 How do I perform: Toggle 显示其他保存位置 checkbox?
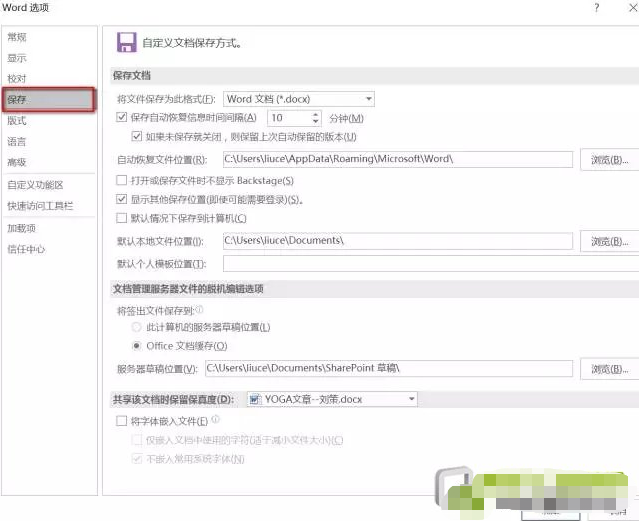pos(121,199)
